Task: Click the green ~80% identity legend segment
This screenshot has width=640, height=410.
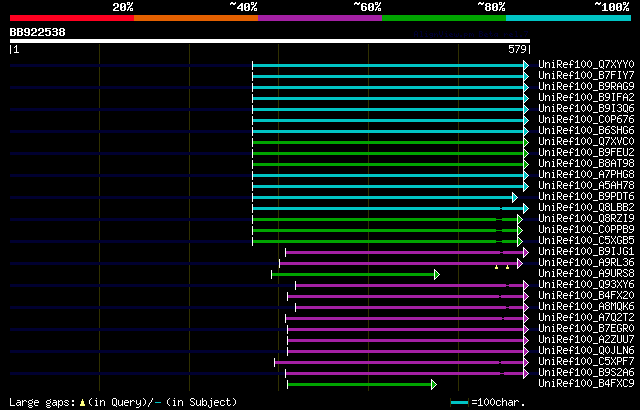Action: pos(444,18)
